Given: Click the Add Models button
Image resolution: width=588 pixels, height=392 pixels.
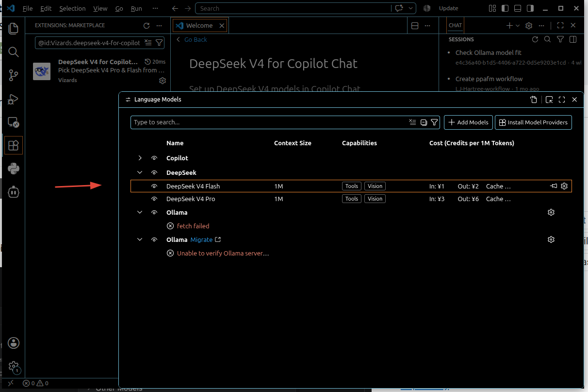Looking at the screenshot, I should coord(469,122).
